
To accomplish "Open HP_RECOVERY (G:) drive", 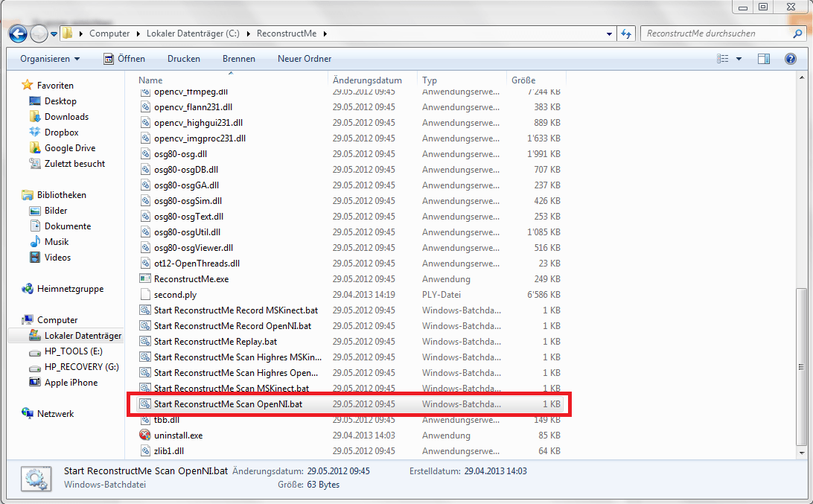I will click(81, 366).
